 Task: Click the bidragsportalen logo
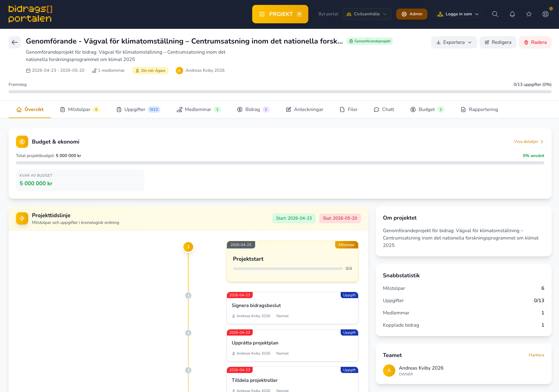30,14
